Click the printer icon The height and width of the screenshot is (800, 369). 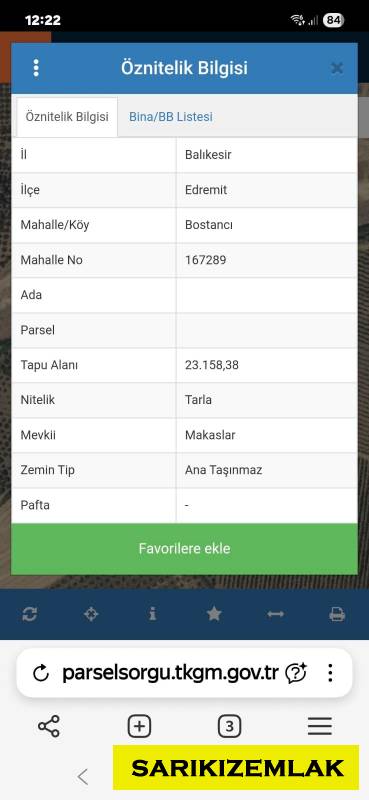(337, 614)
